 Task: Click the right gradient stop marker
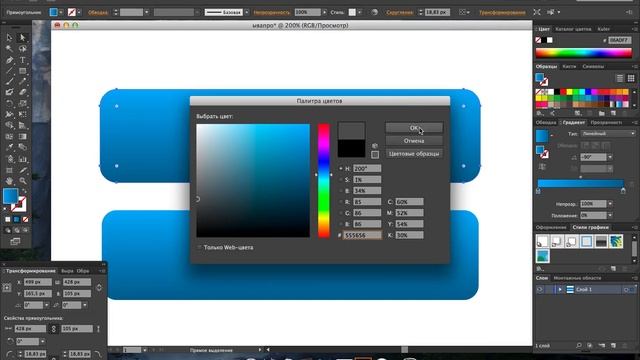(x=623, y=190)
